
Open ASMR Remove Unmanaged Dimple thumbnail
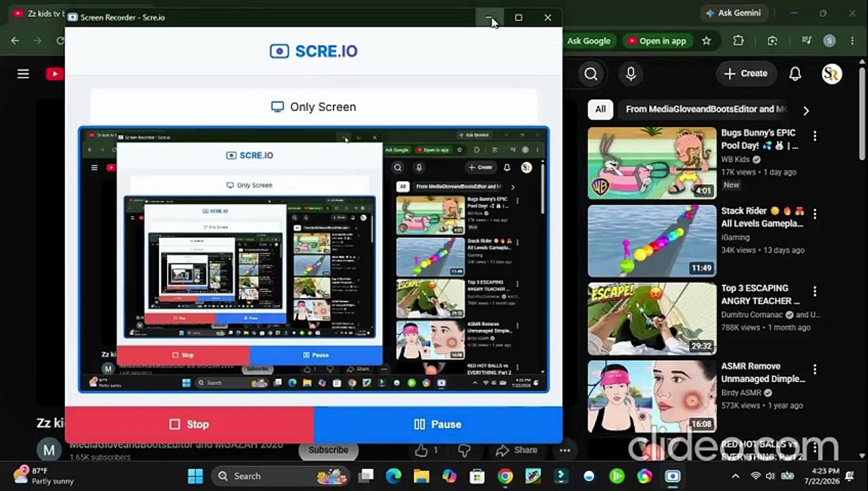(652, 396)
